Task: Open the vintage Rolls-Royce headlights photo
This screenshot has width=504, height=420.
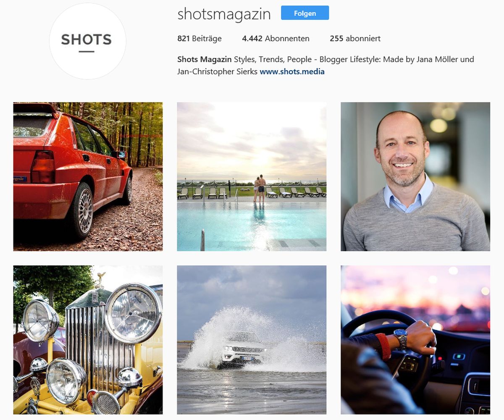Action: (x=88, y=340)
